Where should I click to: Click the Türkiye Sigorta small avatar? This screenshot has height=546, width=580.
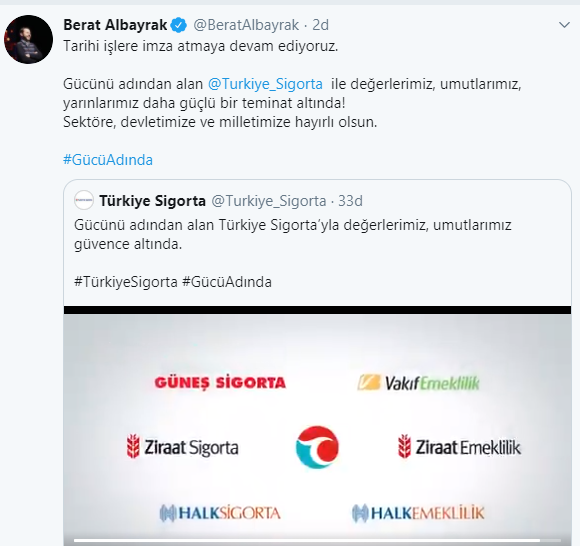pos(84,200)
